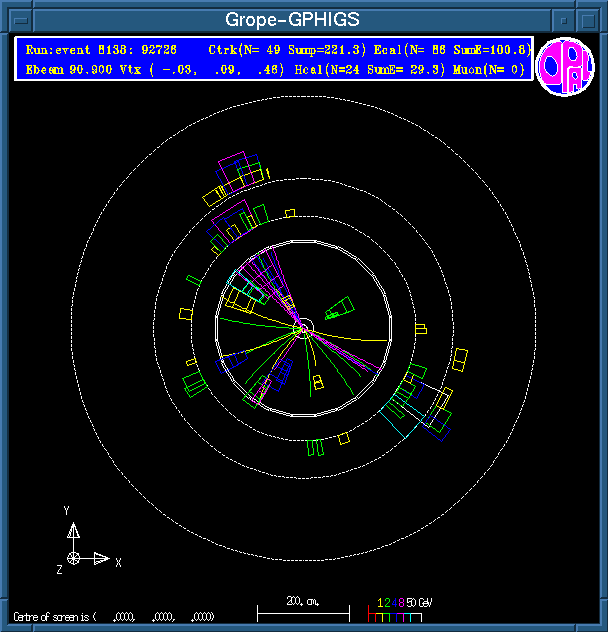Click the minimize button in the title bar

click(564, 18)
